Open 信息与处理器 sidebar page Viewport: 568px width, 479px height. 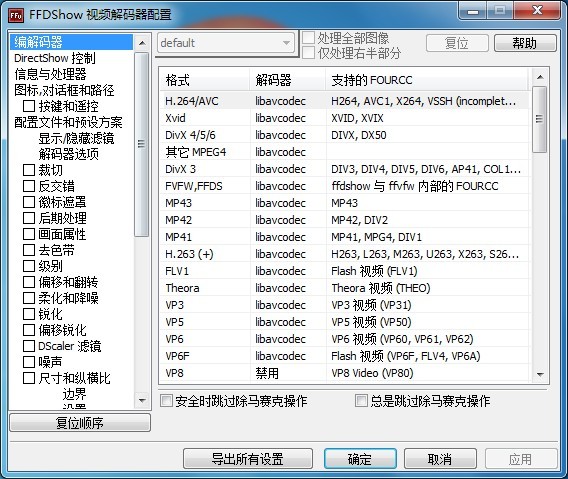point(50,74)
